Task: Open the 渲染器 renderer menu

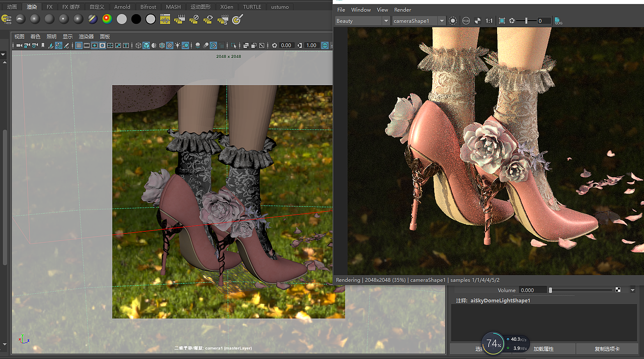Action: pos(86,36)
